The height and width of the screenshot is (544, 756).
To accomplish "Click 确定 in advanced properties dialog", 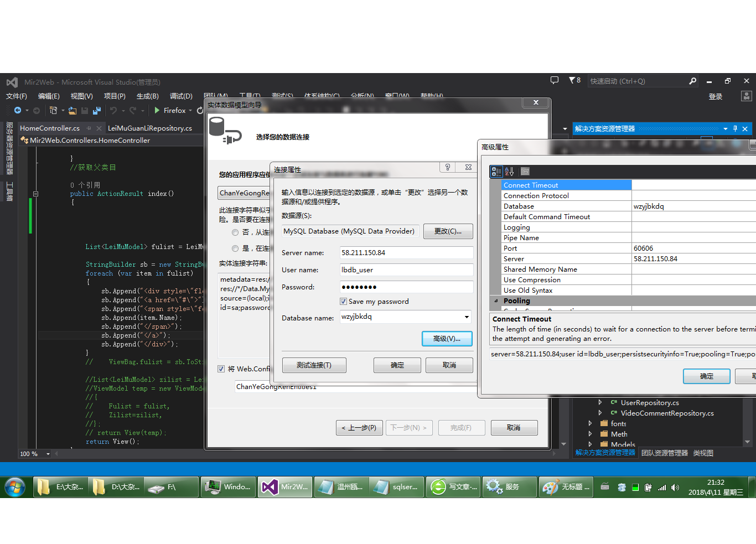I will click(x=707, y=376).
